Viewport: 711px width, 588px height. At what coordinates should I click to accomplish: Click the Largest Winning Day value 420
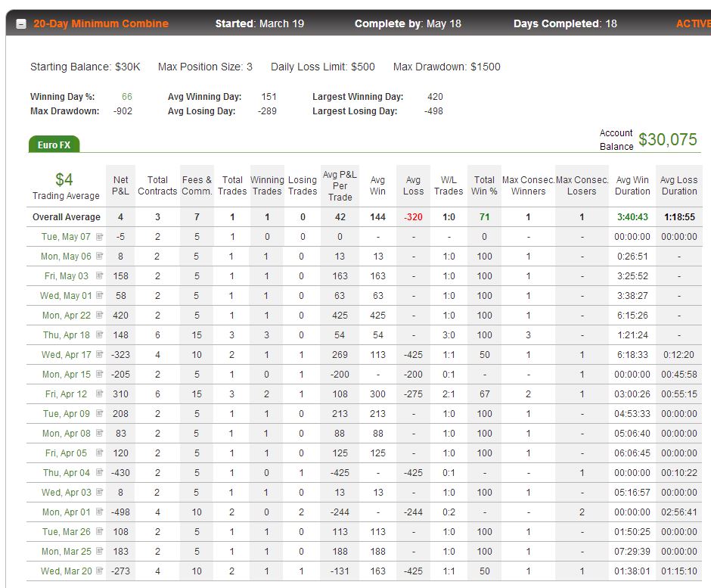pyautogui.click(x=435, y=97)
